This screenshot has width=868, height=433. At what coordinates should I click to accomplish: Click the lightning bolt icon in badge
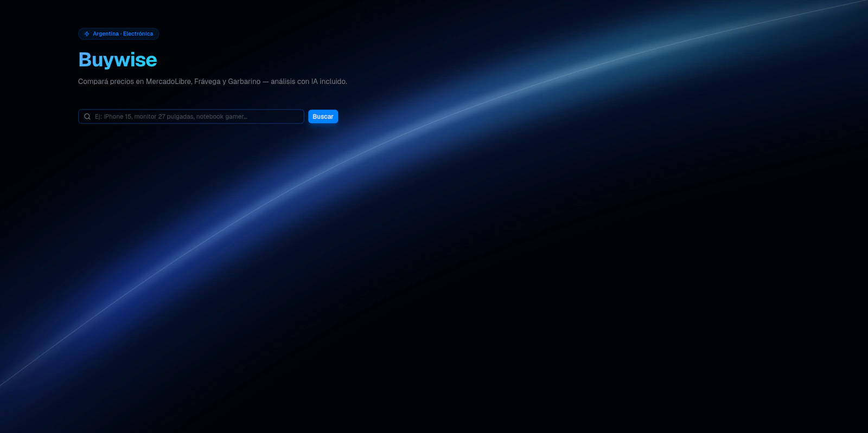pyautogui.click(x=87, y=34)
